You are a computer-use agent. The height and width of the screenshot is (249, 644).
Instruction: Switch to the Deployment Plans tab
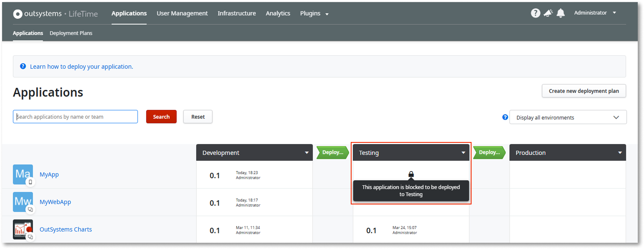click(x=71, y=33)
